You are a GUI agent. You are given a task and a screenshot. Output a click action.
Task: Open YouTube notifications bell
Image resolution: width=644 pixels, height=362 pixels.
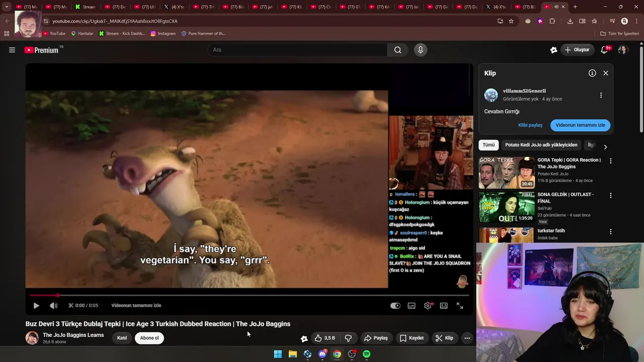pos(605,50)
